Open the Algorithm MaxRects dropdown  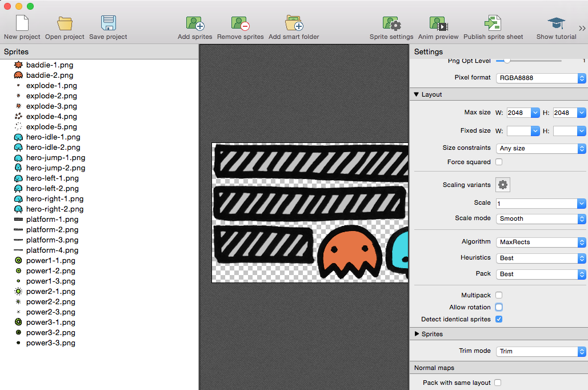pos(541,242)
